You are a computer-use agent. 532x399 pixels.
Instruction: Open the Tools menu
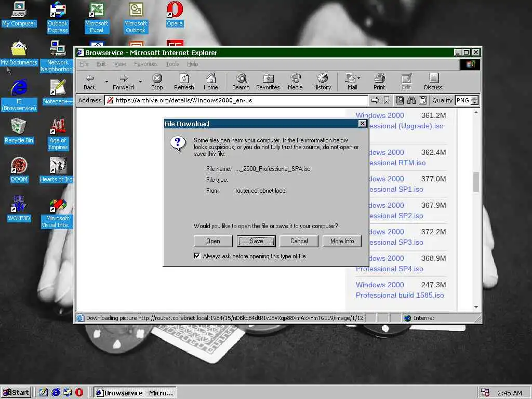click(x=172, y=64)
